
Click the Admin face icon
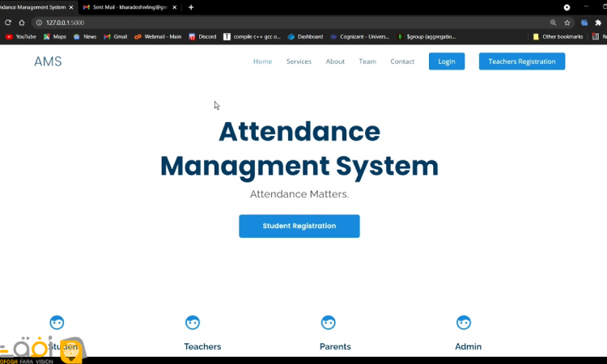click(x=463, y=323)
